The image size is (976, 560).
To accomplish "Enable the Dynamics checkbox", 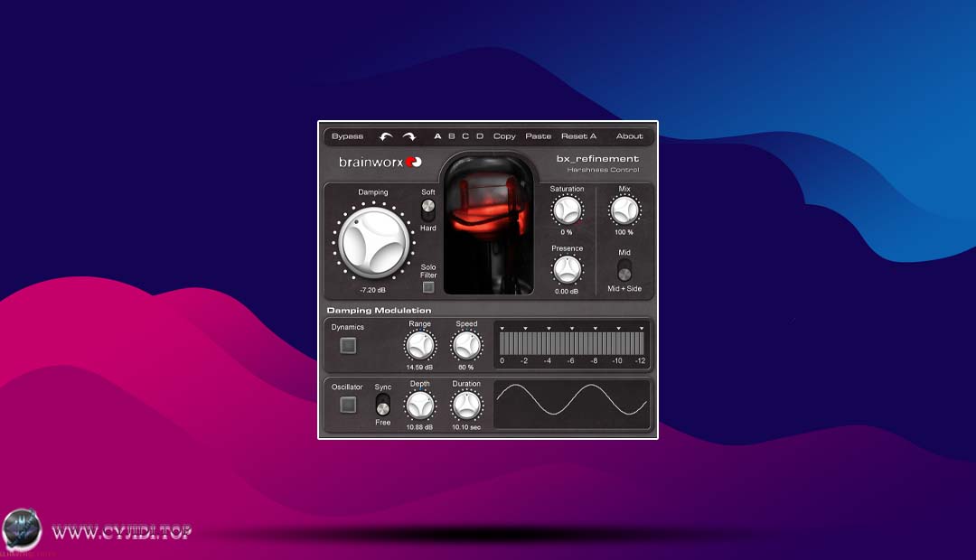I will pyautogui.click(x=348, y=345).
